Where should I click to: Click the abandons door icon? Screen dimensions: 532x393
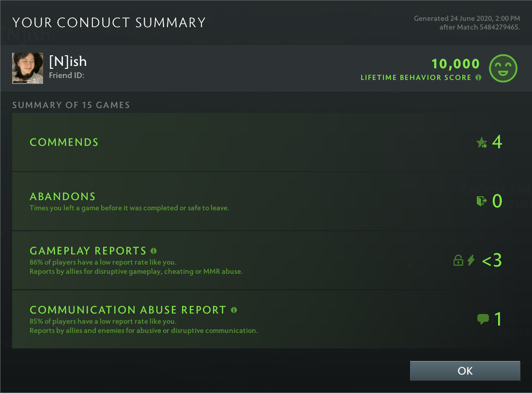click(x=481, y=201)
